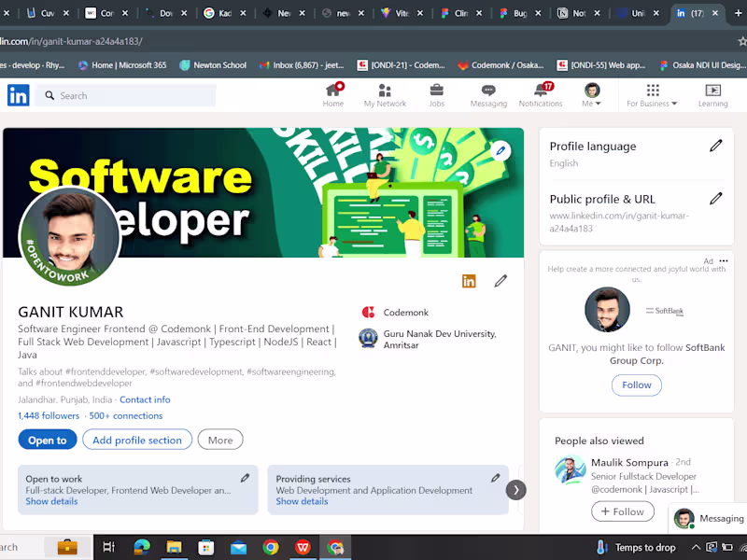The image size is (747, 560).
Task: Open Home | Microsoft 365 bookmark
Action: (x=122, y=65)
